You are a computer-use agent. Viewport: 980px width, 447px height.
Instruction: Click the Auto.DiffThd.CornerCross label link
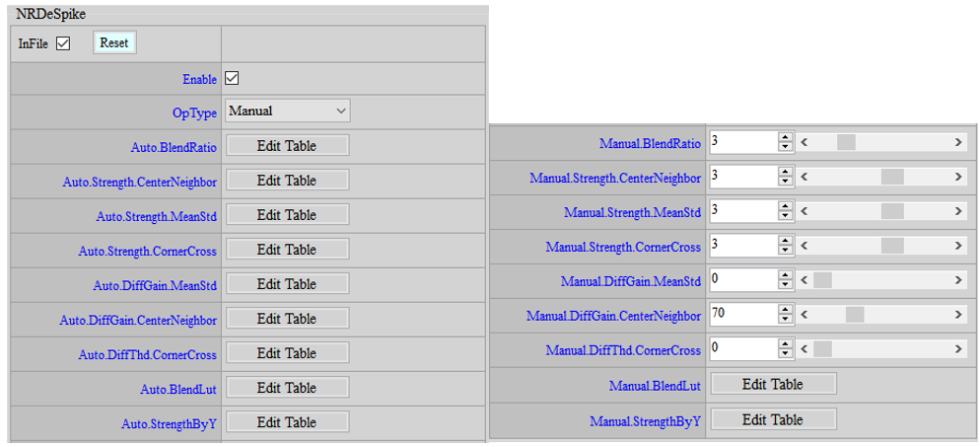click(x=148, y=354)
